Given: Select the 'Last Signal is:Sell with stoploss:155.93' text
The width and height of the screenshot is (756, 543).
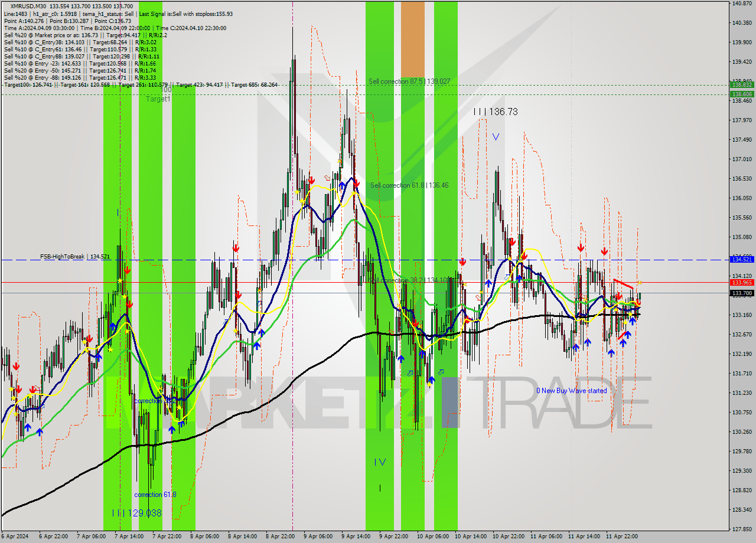Looking at the screenshot, I should point(185,14).
